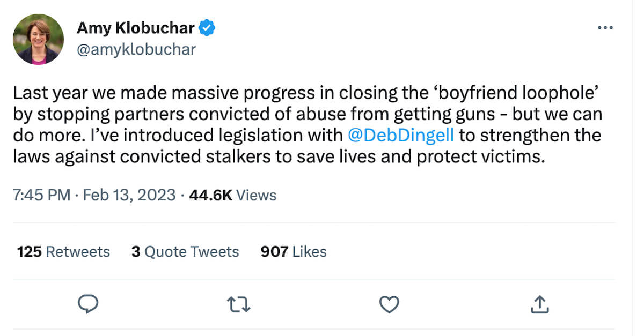Open Amy Klobuchar's profile by her name
644x336 pixels.
[x=136, y=27]
